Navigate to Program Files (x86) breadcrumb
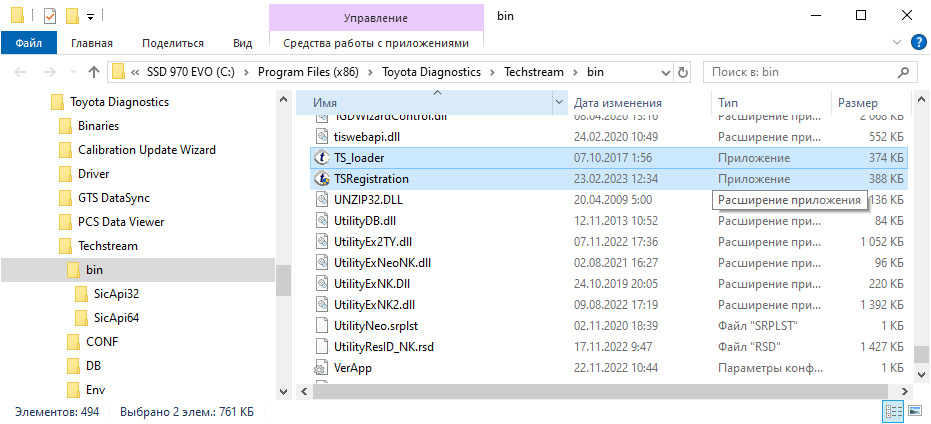931x424 pixels. tap(306, 72)
